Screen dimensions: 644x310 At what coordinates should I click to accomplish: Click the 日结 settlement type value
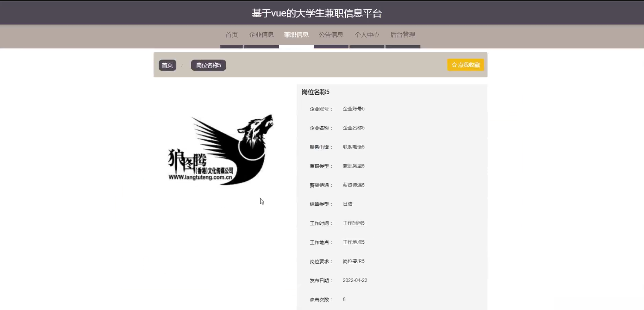(348, 204)
